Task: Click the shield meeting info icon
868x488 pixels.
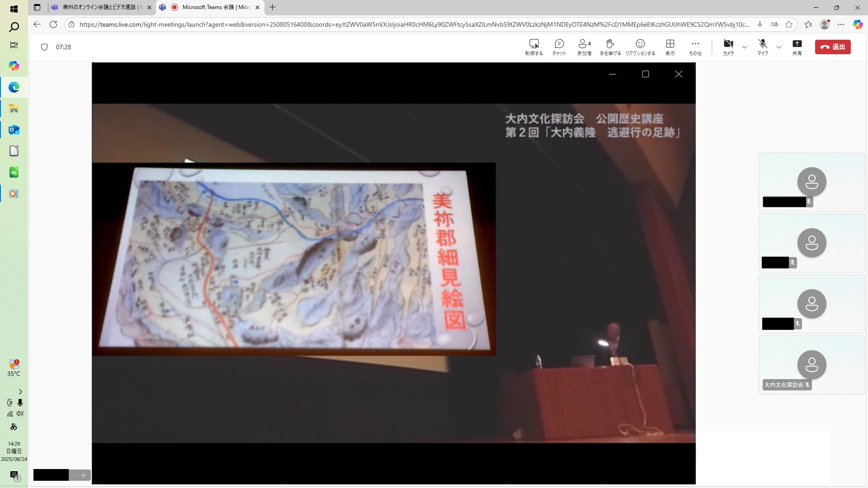Action: tap(44, 47)
